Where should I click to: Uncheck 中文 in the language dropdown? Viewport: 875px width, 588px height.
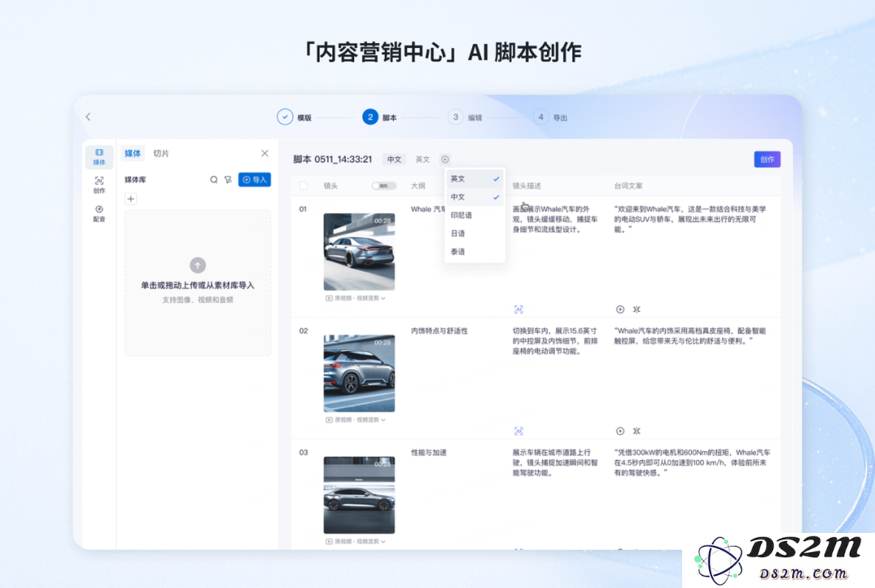[475, 197]
